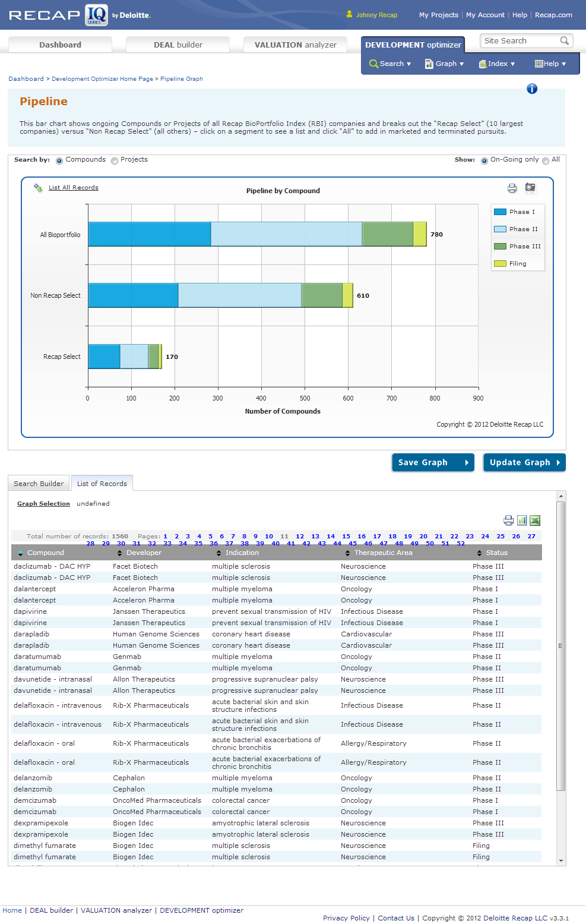Image resolution: width=586 pixels, height=924 pixels.
Task: Click the Phase III legend color swatch
Action: pyautogui.click(x=500, y=247)
